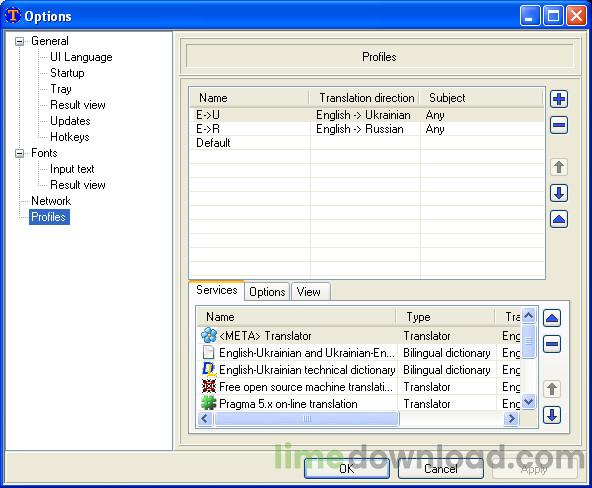
Task: Open the Network settings page
Action: coord(51,201)
